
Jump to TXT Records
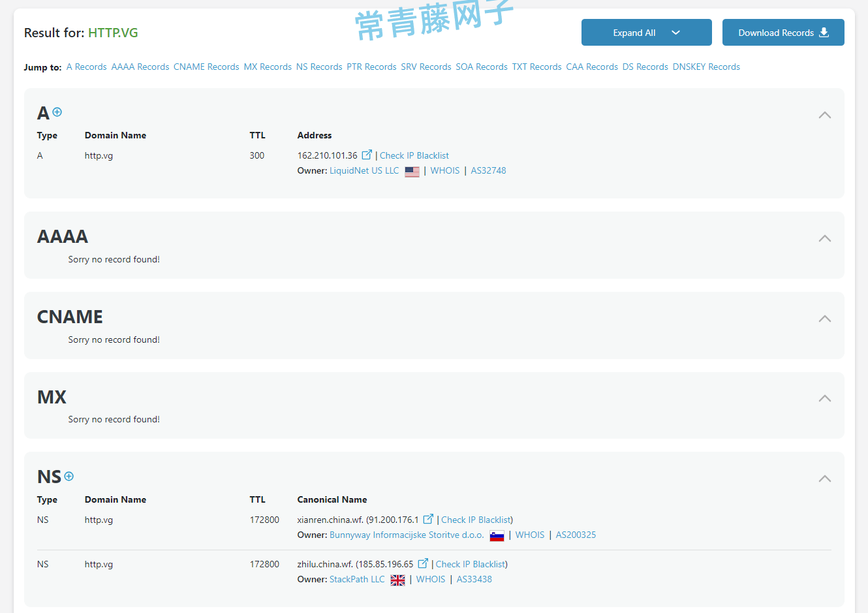click(536, 67)
